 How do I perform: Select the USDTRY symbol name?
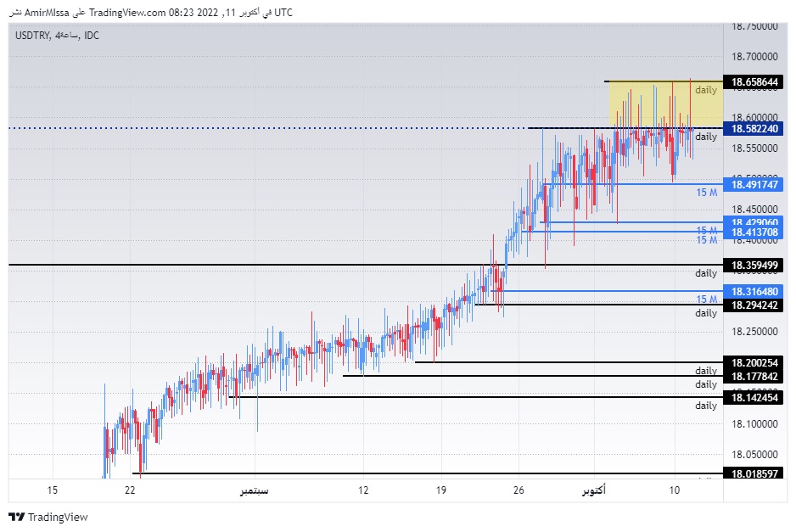click(35, 36)
